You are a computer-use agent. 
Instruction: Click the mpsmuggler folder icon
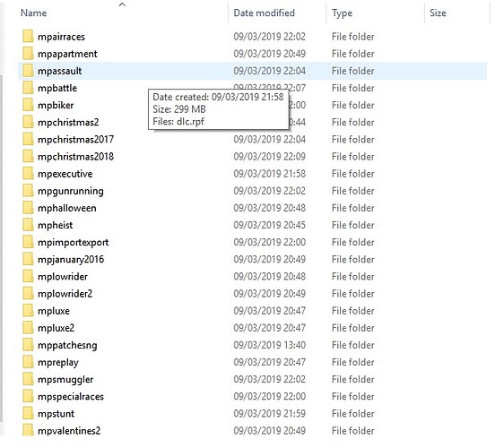pyautogui.click(x=28, y=380)
